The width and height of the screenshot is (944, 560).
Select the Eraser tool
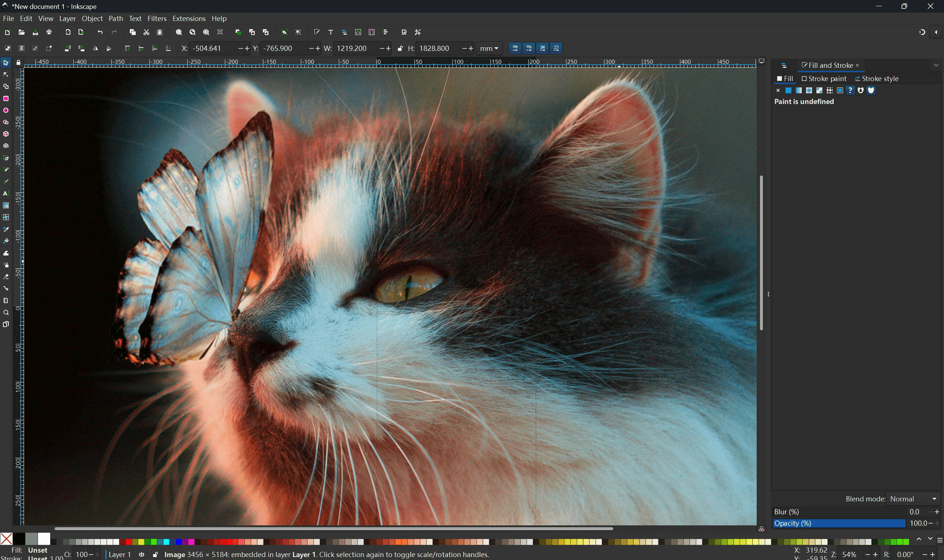coord(6,277)
